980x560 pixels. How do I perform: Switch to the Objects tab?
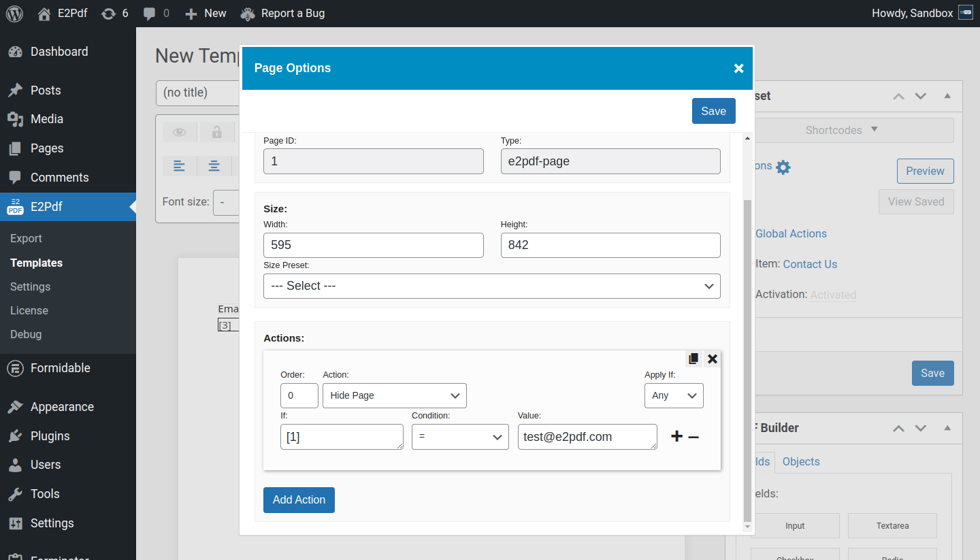tap(800, 461)
